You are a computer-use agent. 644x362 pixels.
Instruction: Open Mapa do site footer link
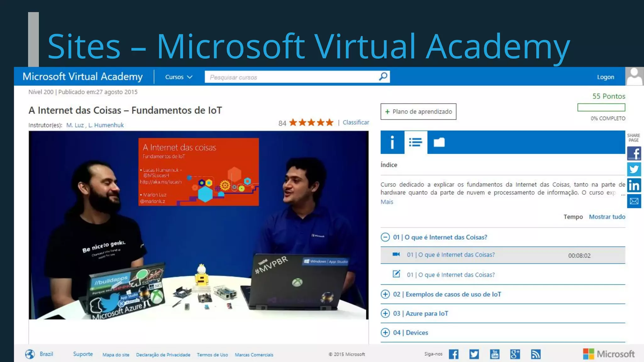point(116,354)
